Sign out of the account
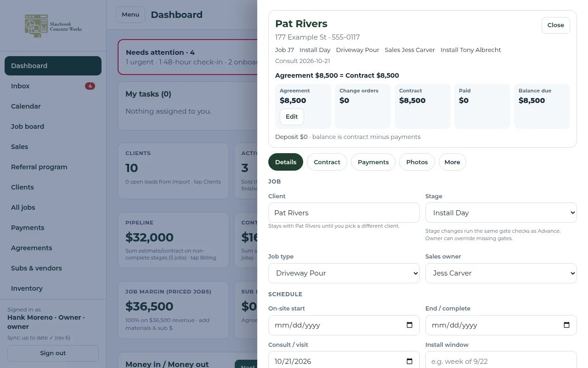The image size is (588, 368). (x=53, y=353)
